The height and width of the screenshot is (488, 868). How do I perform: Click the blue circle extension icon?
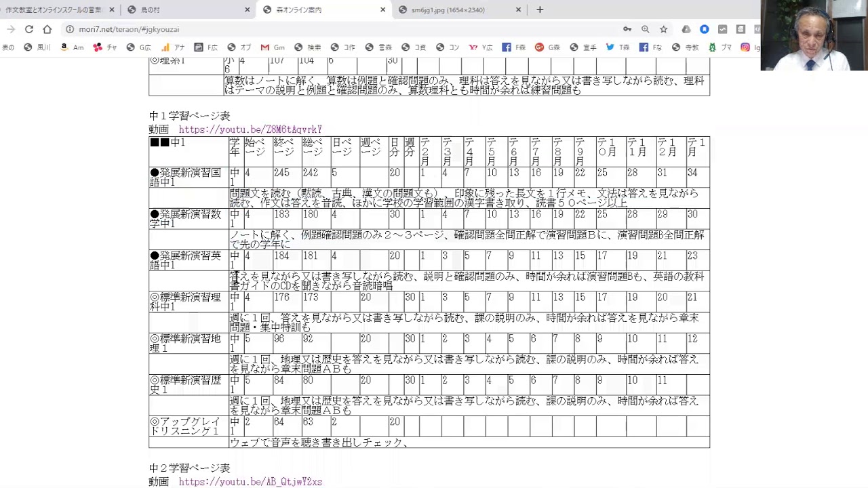705,29
